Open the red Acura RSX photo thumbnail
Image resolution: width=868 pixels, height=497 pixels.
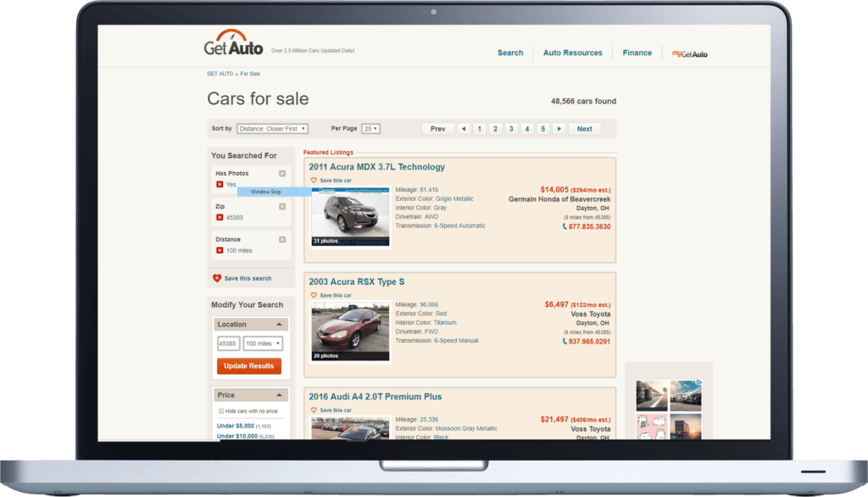[x=350, y=332]
